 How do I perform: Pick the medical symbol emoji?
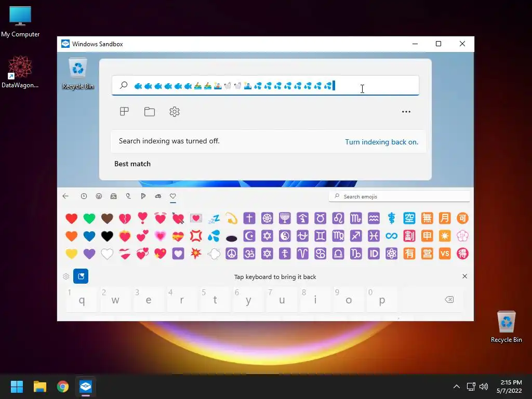click(392, 219)
